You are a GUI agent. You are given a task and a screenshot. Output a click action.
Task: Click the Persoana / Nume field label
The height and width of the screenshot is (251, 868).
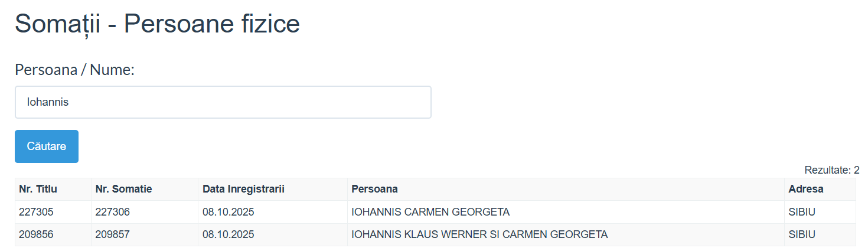click(75, 70)
